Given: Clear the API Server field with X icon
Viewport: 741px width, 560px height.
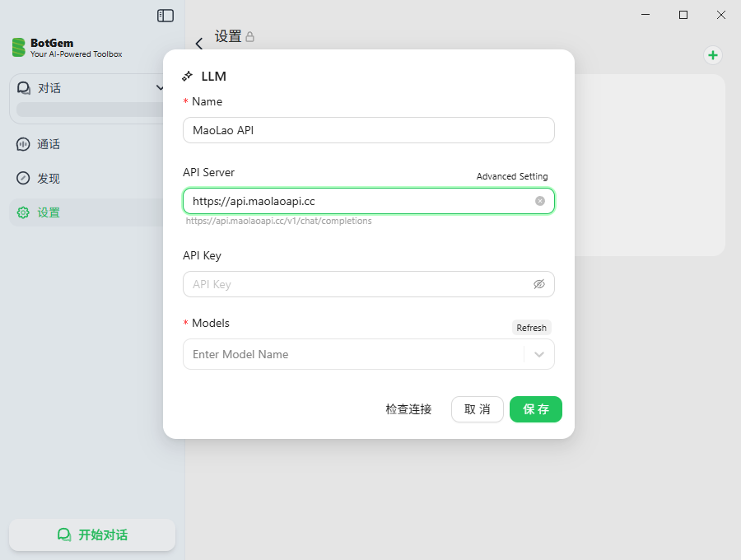Looking at the screenshot, I should (539, 201).
